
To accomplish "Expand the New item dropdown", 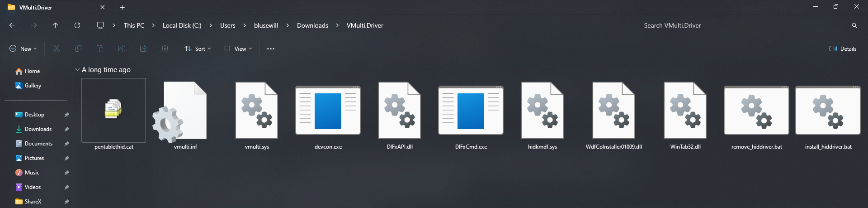I will [x=23, y=48].
